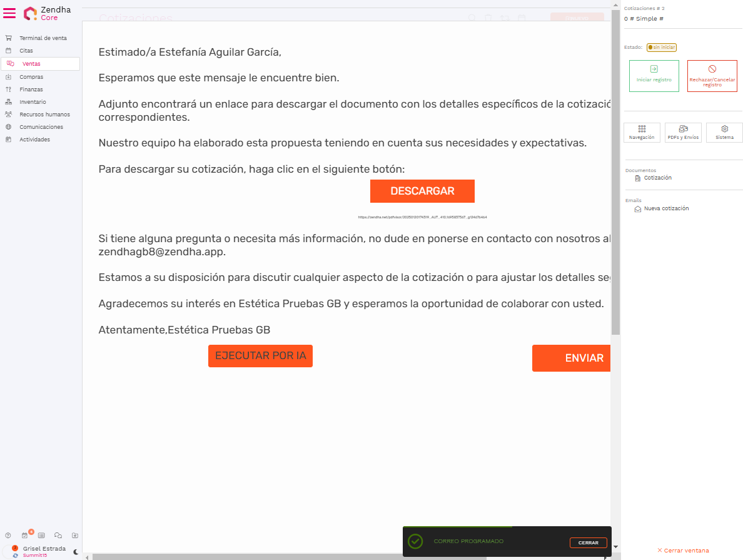This screenshot has width=743, height=560.
Task: Go to Terminal de venta in sidebar
Action: pyautogui.click(x=43, y=38)
